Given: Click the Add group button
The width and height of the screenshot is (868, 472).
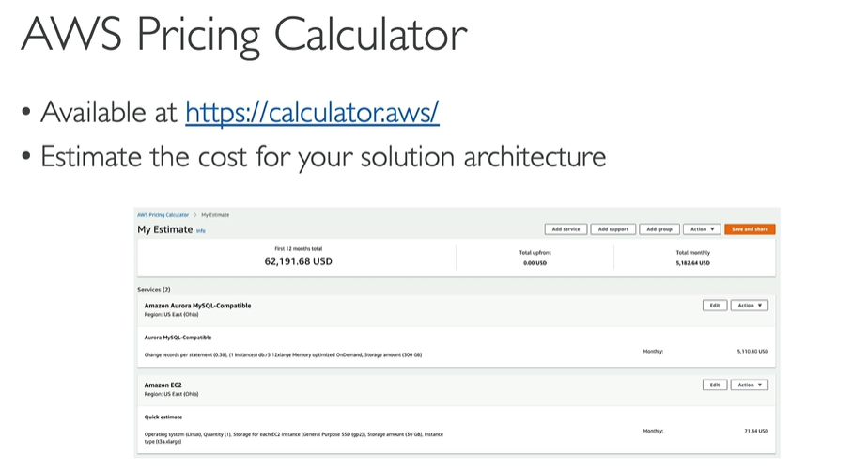Looking at the screenshot, I should tap(659, 229).
